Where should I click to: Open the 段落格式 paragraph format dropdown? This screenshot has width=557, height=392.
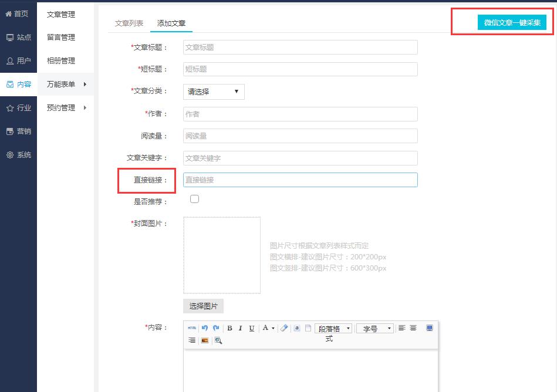tap(333, 329)
